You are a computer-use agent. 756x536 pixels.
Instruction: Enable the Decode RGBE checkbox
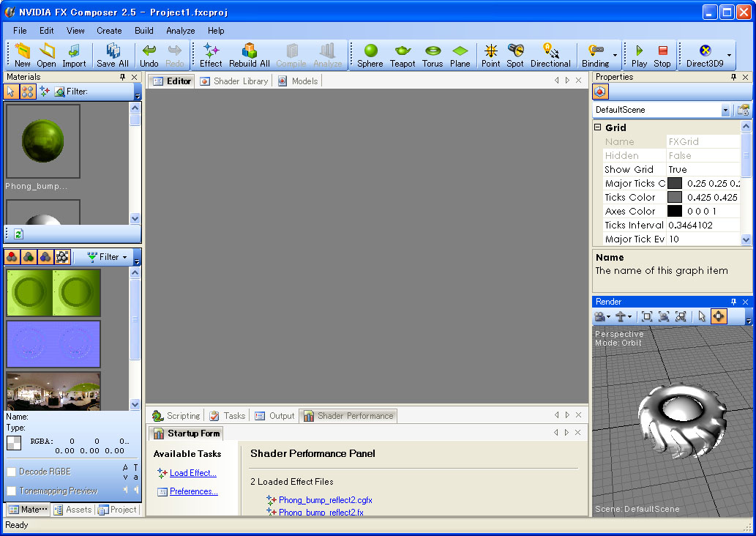[12, 472]
